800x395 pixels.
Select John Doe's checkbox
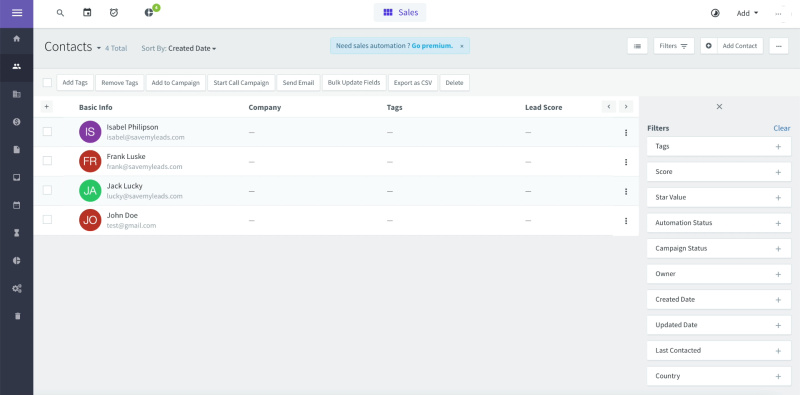[x=47, y=219]
